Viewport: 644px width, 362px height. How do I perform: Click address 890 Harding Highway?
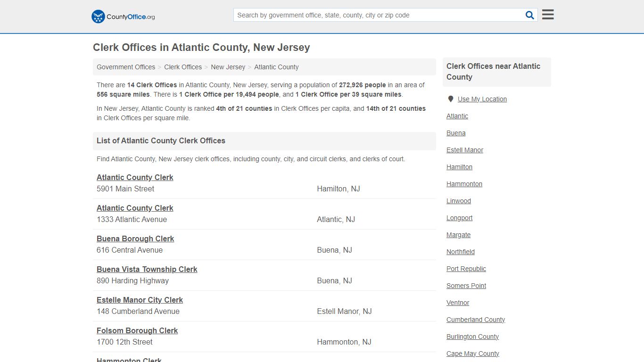[x=132, y=280]
